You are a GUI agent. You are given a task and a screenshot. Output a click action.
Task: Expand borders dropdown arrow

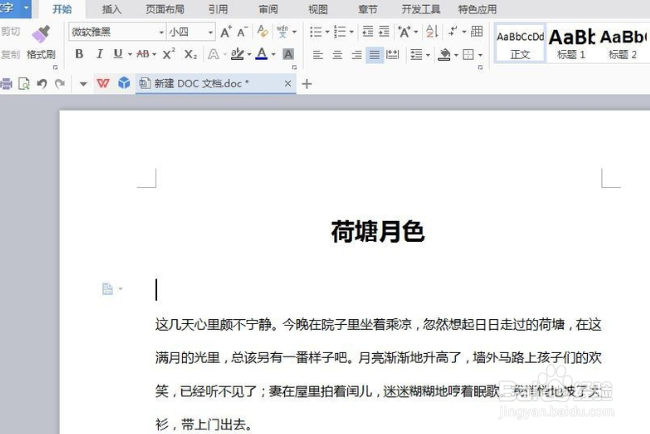[x=480, y=55]
